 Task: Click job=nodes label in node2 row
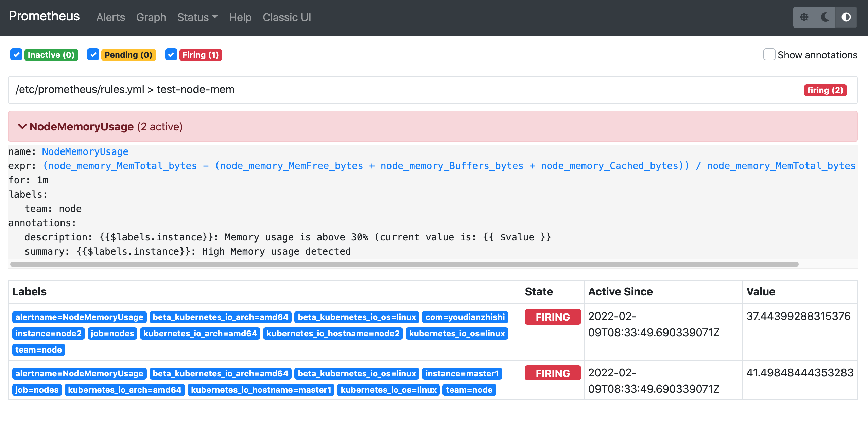(x=112, y=334)
